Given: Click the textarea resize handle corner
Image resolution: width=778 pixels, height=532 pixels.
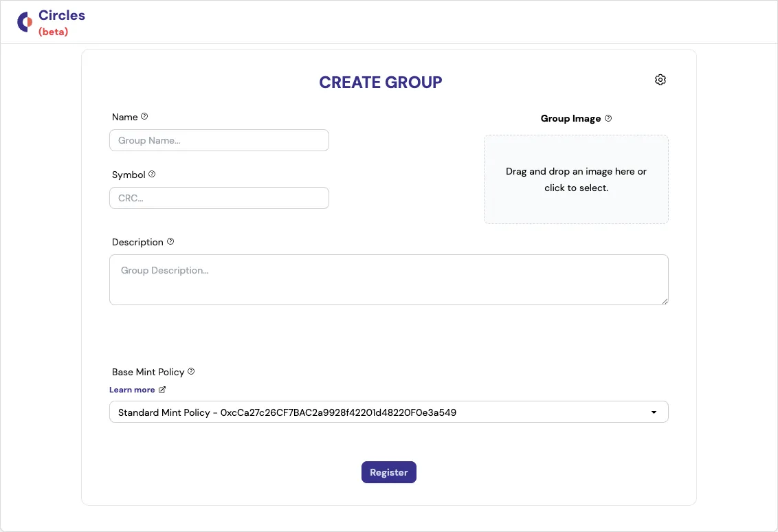Looking at the screenshot, I should 665,301.
